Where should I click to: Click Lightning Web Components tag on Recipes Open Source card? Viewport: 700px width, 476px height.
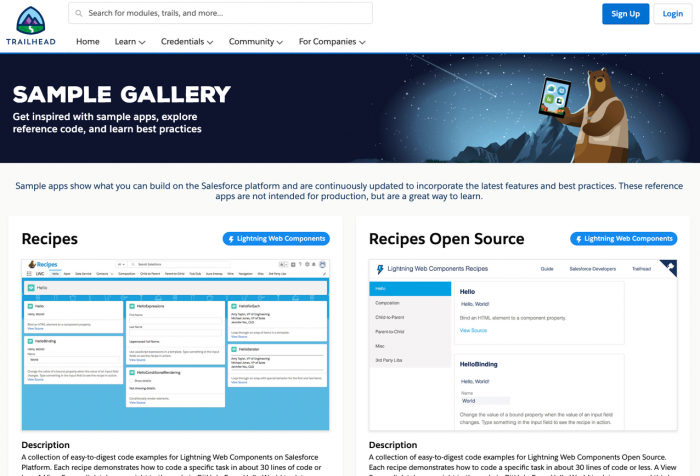pyautogui.click(x=624, y=238)
